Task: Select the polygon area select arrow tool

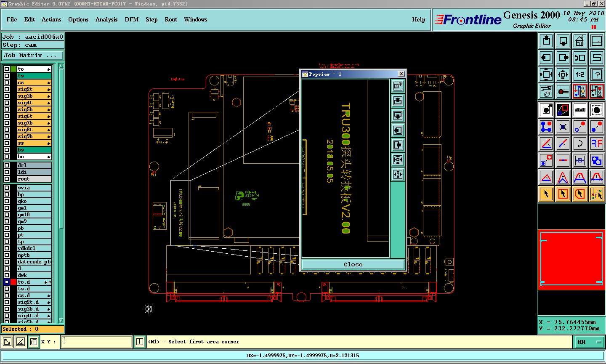Action: 580,194
